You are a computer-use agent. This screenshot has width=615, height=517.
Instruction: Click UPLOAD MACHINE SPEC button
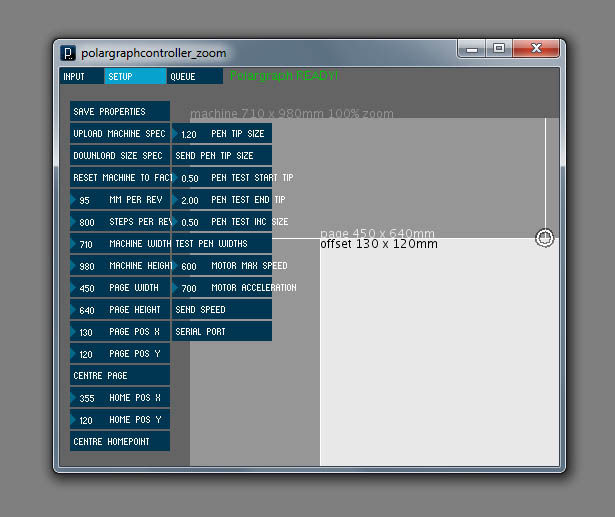click(x=120, y=133)
